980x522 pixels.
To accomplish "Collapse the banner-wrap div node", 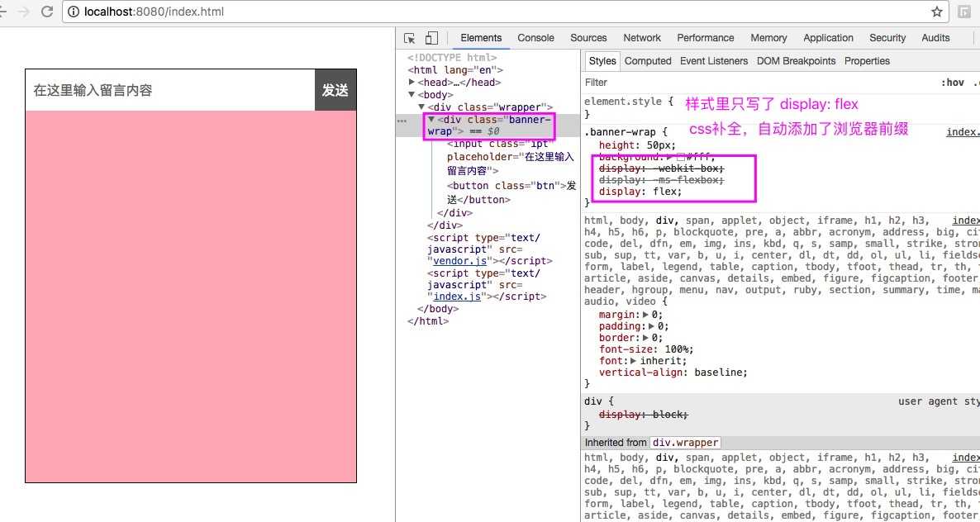I will pos(432,119).
